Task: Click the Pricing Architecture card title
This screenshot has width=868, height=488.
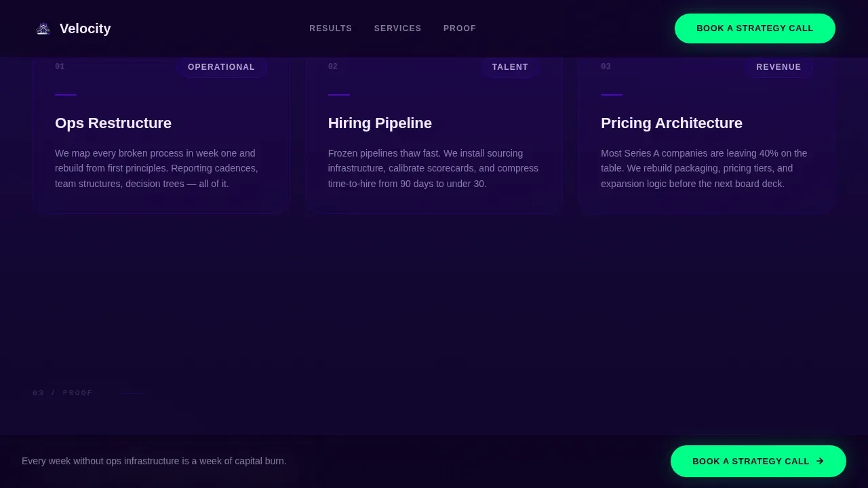Action: click(671, 123)
